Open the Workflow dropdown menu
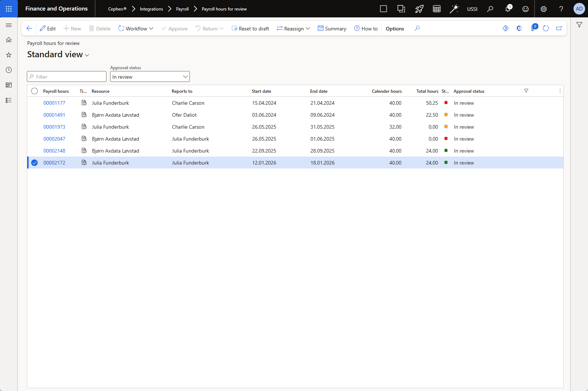Screen dimensions: 588x391 (136, 29)
